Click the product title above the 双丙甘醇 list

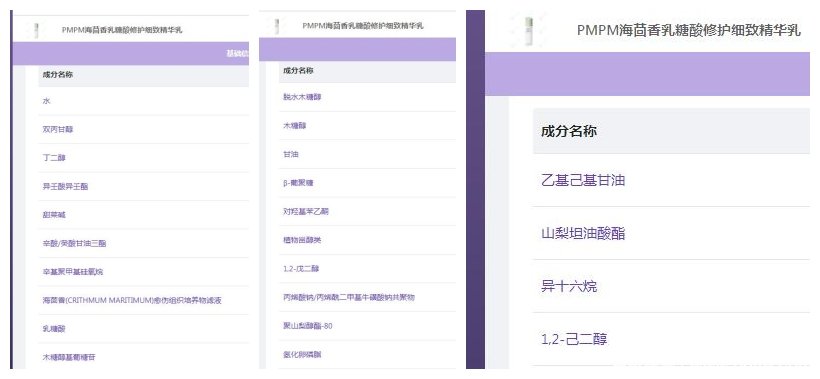(122, 30)
